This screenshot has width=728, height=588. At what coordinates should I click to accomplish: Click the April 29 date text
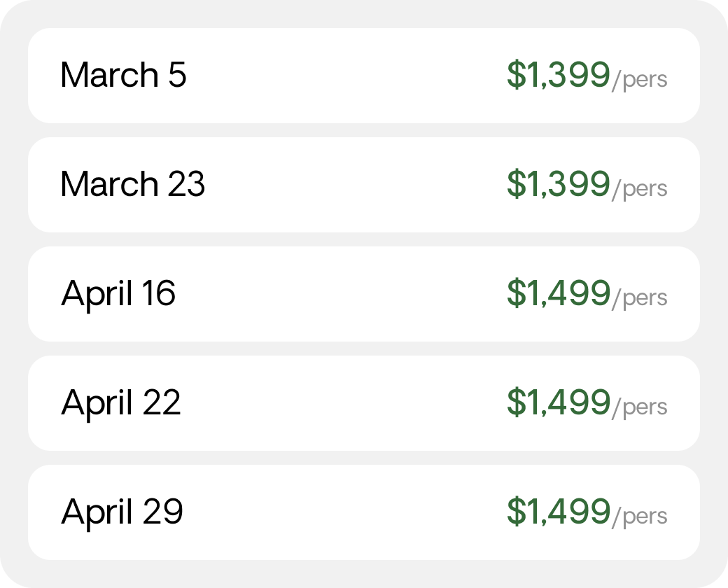click(x=122, y=513)
